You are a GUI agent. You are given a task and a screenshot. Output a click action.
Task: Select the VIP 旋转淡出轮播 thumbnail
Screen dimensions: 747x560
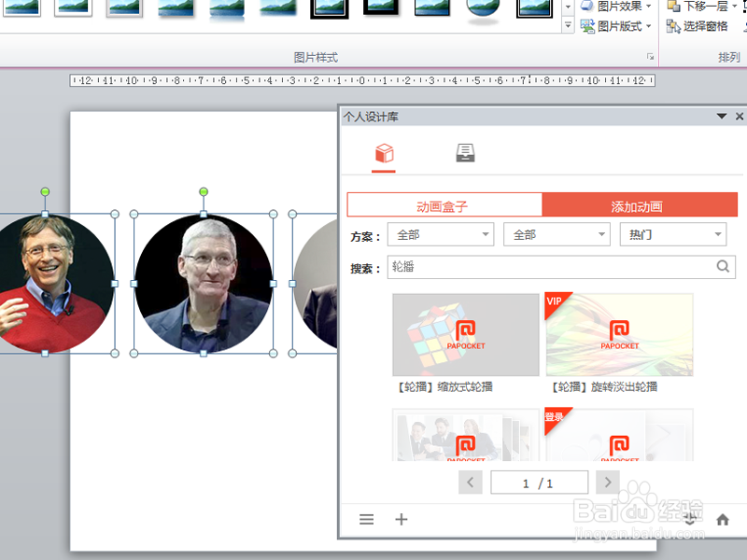tap(619, 335)
